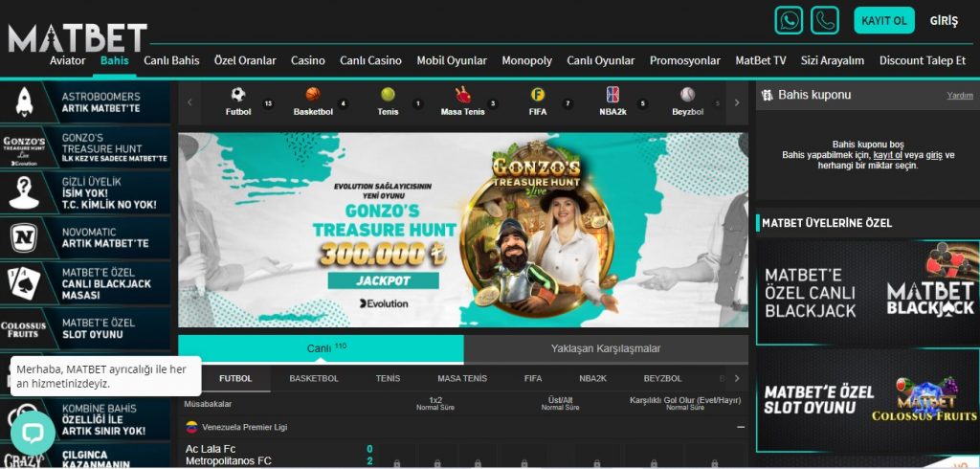Click the Novomatic N logo icon
Screen dimensions: 980x469
[x=24, y=237]
